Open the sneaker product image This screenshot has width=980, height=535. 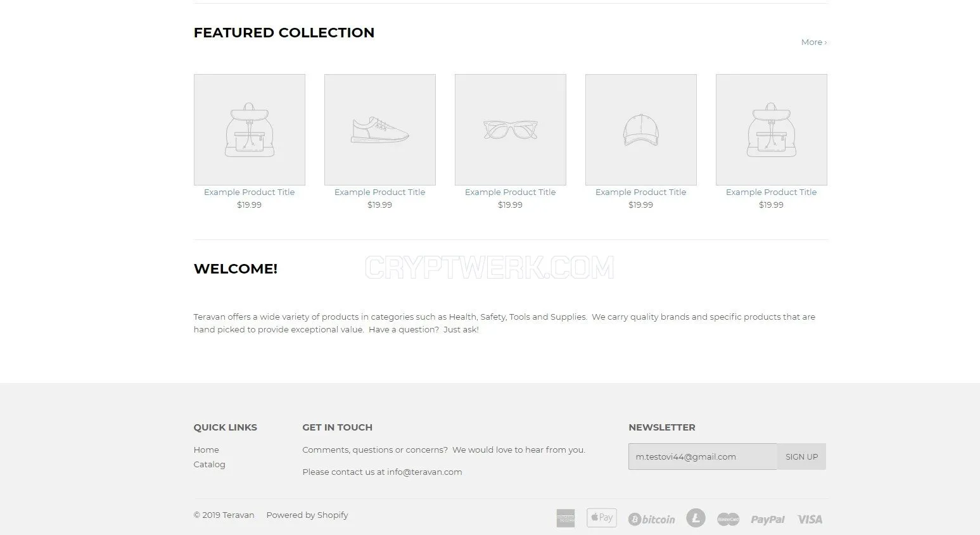click(380, 130)
